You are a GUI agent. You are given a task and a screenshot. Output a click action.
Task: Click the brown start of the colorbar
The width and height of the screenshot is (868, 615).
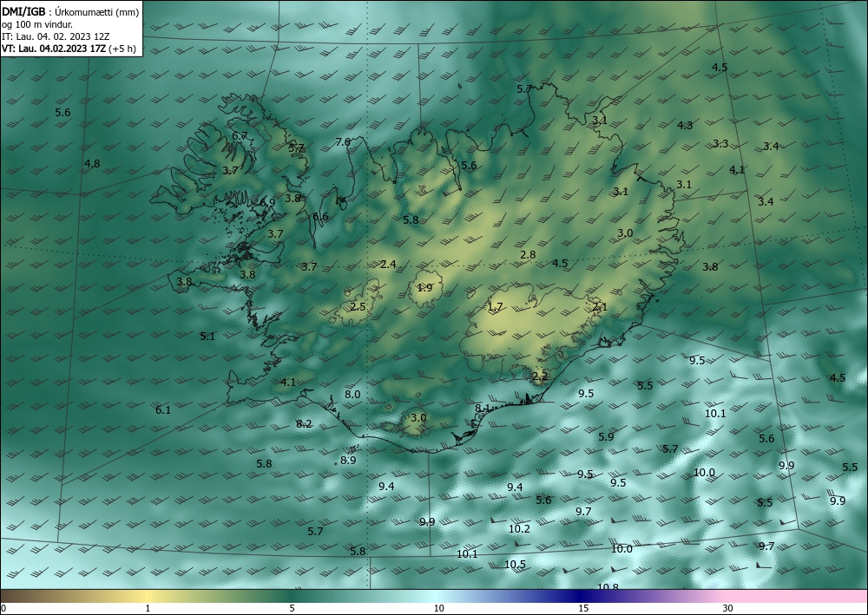point(16,596)
